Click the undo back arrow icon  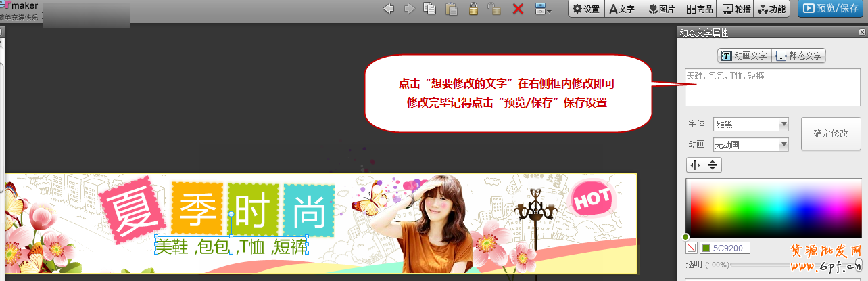(389, 9)
